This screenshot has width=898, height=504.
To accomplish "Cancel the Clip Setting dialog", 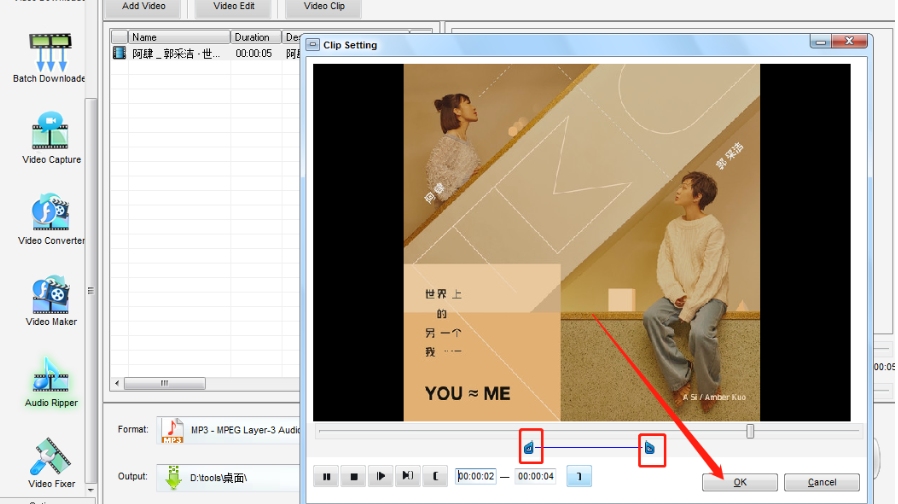I will (x=822, y=482).
